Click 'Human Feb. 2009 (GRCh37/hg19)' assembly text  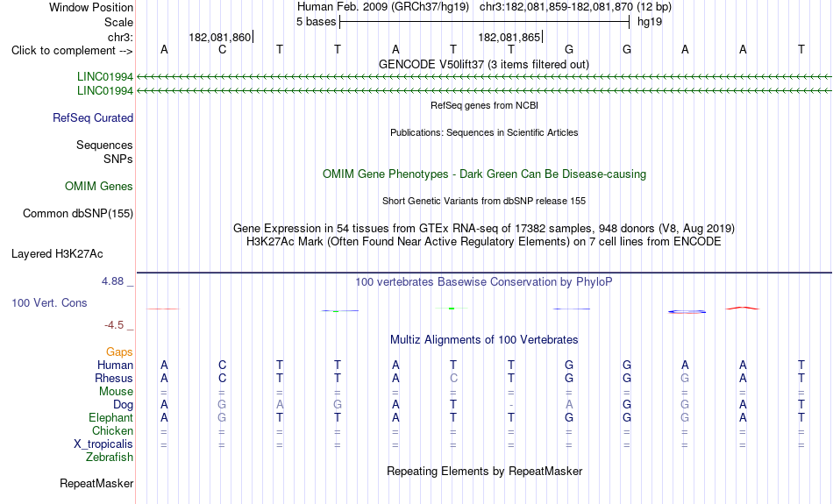[383, 7]
